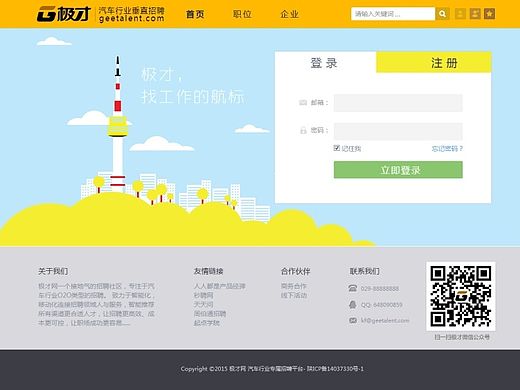Open the 人人都是产品经理 friendly link
Screen dimensions: 520x390
(x=220, y=286)
